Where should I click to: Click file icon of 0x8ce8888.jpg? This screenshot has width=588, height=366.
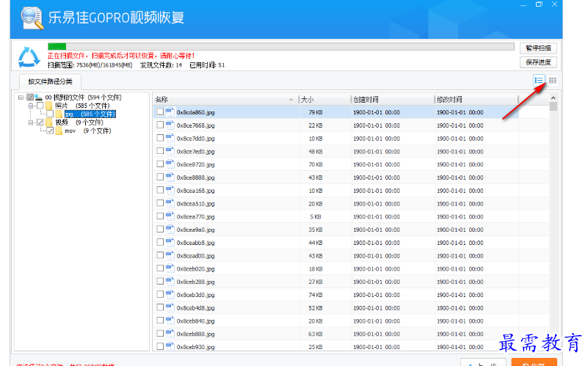pyautogui.click(x=170, y=177)
